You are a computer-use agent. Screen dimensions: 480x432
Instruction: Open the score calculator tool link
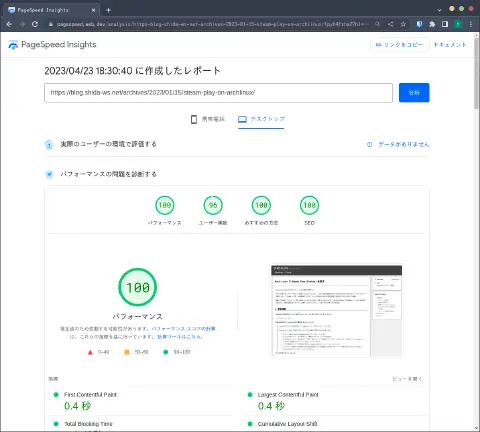(x=180, y=337)
